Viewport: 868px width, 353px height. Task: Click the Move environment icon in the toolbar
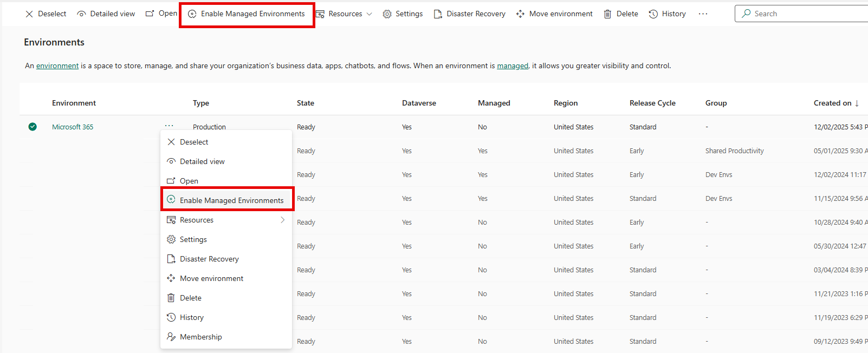[x=520, y=14]
